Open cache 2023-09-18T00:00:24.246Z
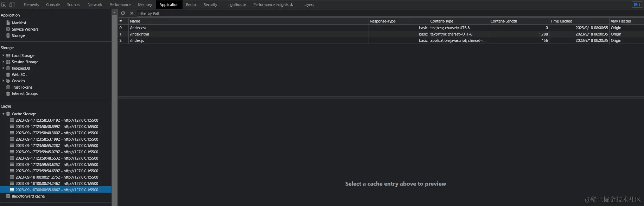Image resolution: width=644 pixels, height=206 pixels. pyautogui.click(x=56, y=184)
